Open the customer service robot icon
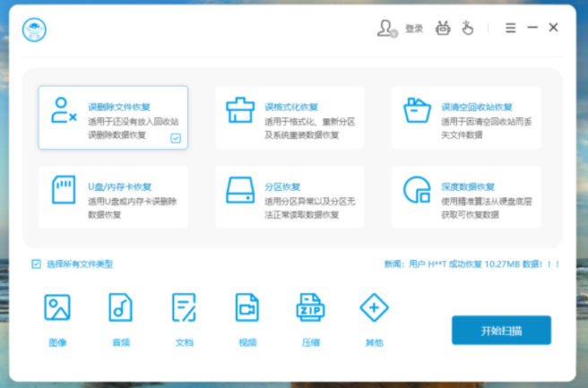 pos(443,28)
